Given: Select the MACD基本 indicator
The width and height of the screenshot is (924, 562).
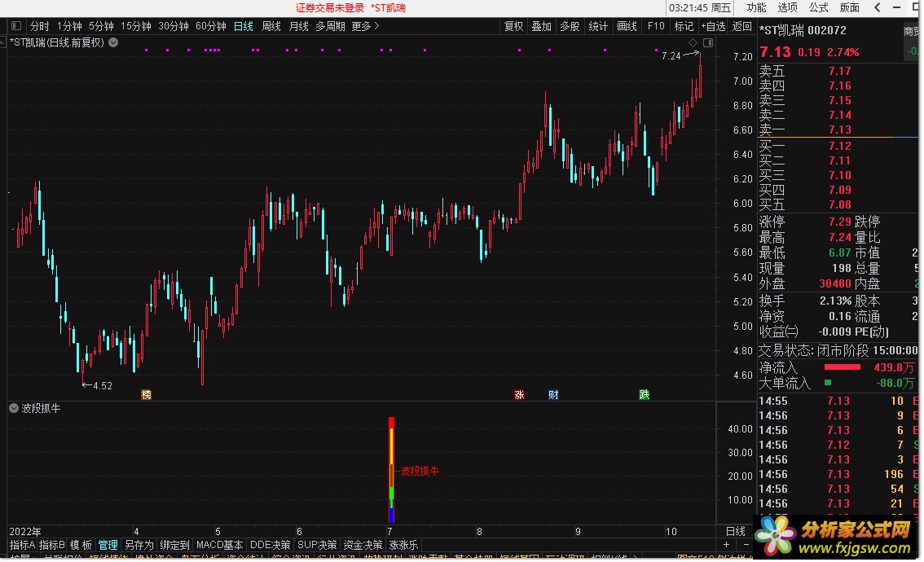Looking at the screenshot, I should click(x=219, y=545).
